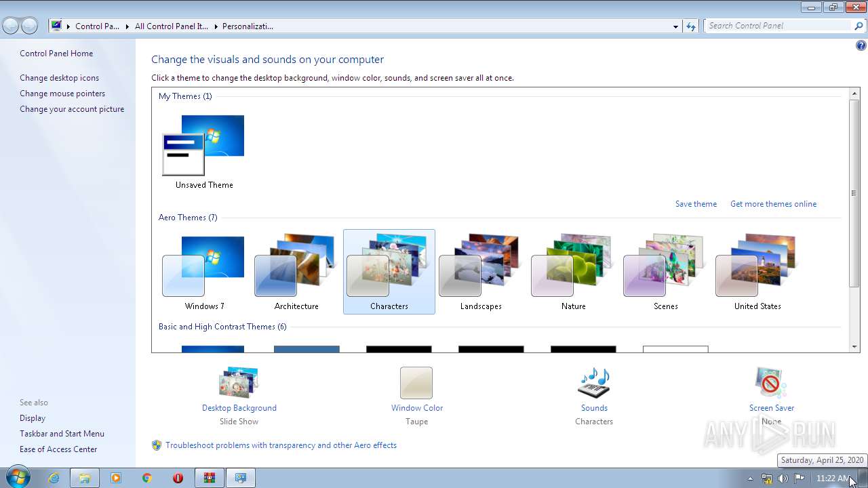Launch Internet Explorer from taskbar
This screenshot has width=868, height=488.
pos(54,478)
